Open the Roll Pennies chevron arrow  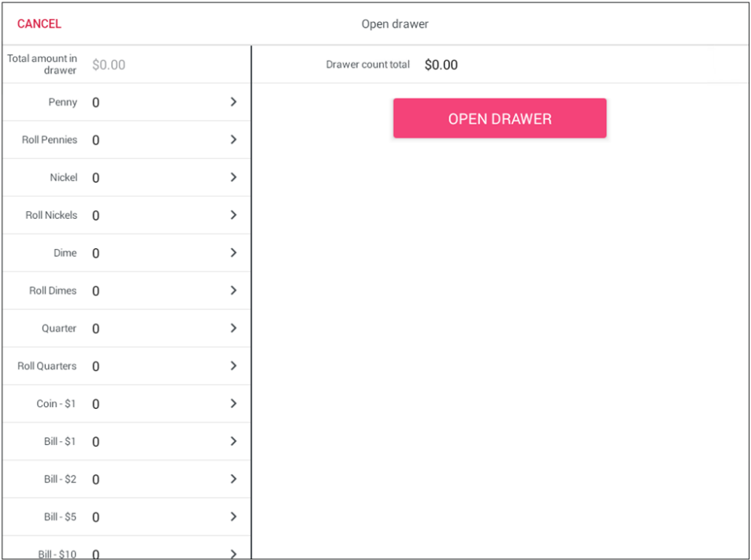pos(233,139)
